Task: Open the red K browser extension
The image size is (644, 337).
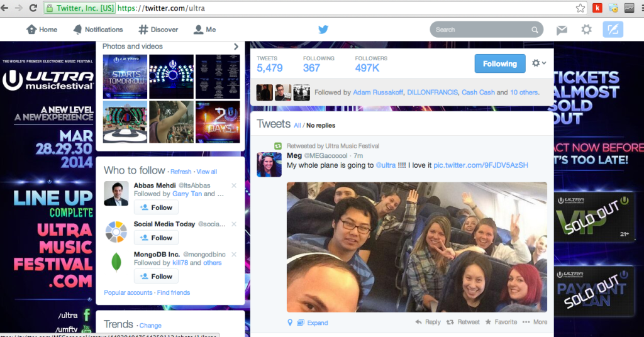Action: [x=597, y=8]
